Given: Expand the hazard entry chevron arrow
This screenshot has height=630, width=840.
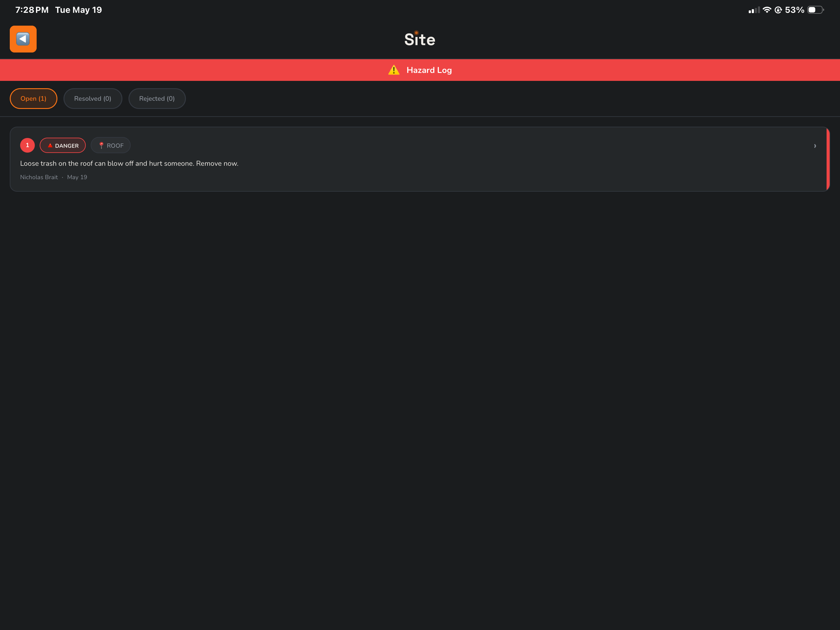Looking at the screenshot, I should 815,146.
